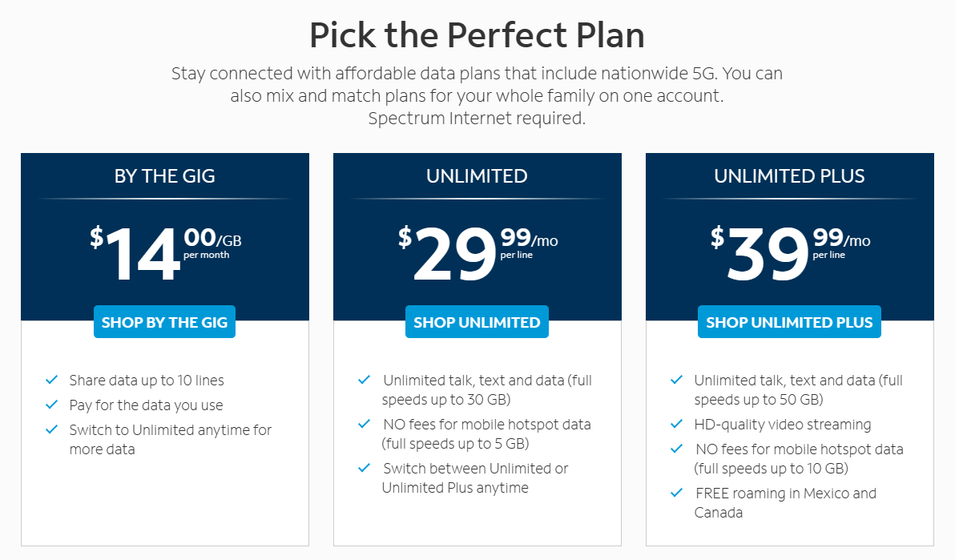Click the 'UNLIMITED PLUS' plan heading
The image size is (955, 560).
(789, 176)
